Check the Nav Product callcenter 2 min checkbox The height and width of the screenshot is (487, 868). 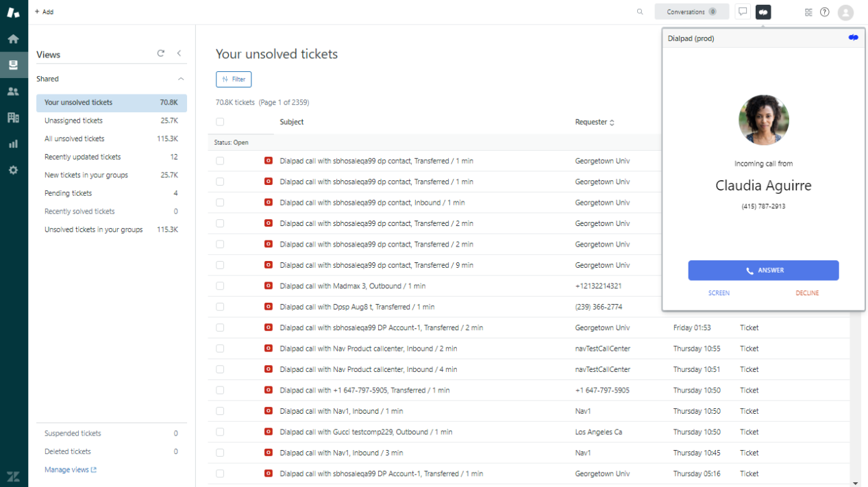(x=220, y=349)
